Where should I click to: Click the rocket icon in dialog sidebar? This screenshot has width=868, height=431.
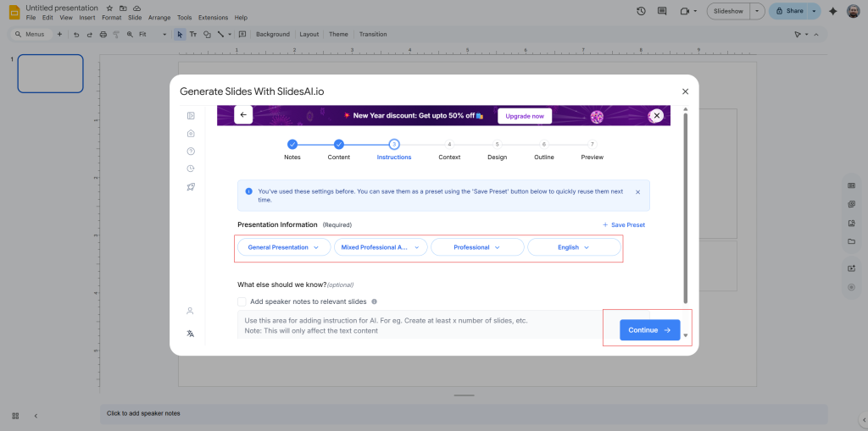191,186
